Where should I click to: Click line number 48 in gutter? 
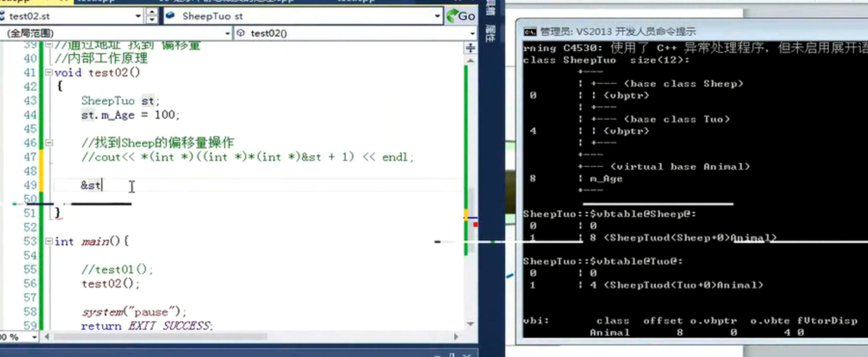30,171
